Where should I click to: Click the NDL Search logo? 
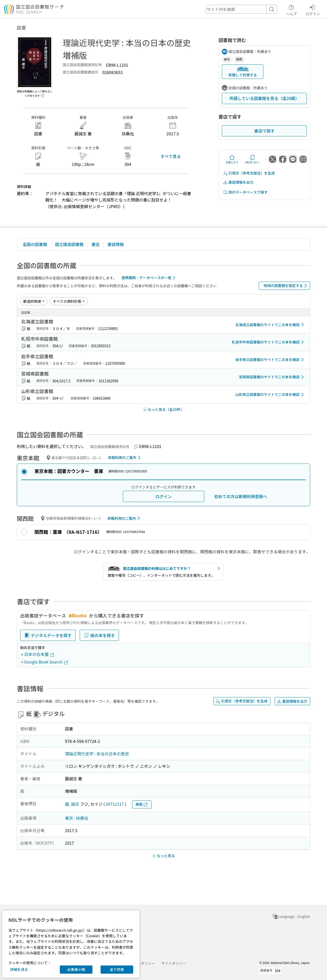tap(34, 9)
